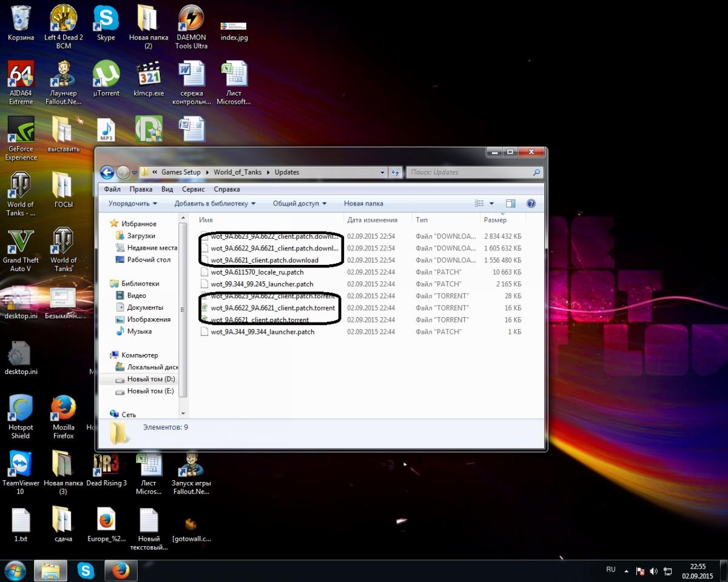Open the Explorer help question mark icon
Image resolution: width=728 pixels, height=582 pixels.
click(x=531, y=204)
